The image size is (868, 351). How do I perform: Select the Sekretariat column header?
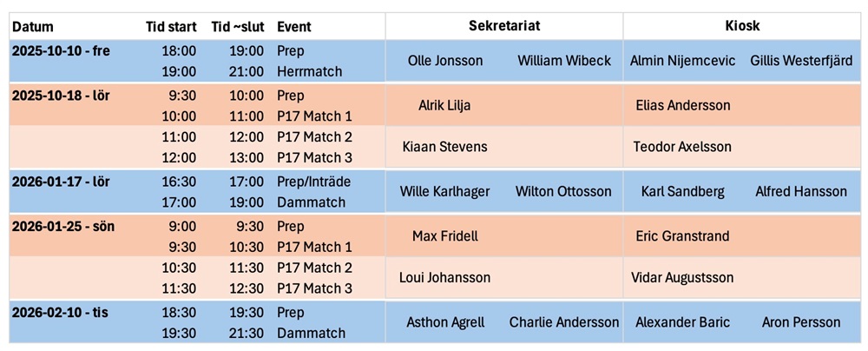(503, 26)
